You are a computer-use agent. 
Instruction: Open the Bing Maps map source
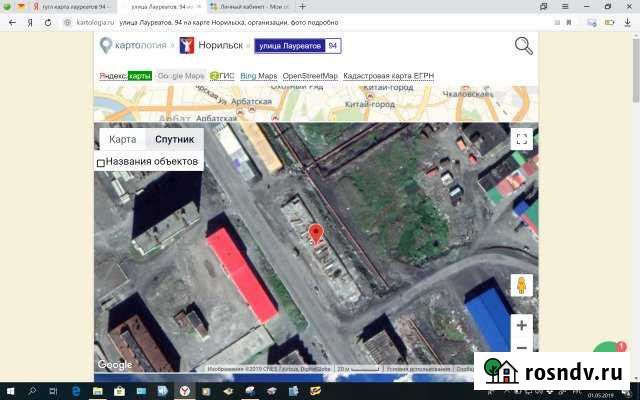259,76
